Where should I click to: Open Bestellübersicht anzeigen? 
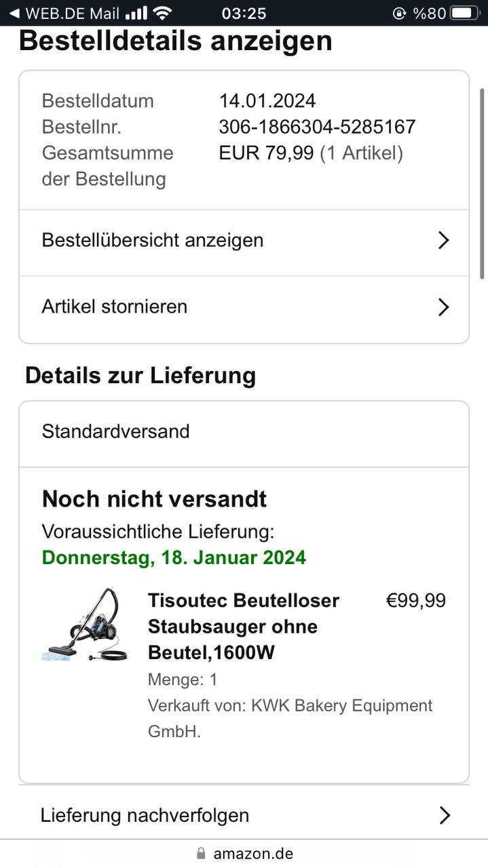pos(153,240)
